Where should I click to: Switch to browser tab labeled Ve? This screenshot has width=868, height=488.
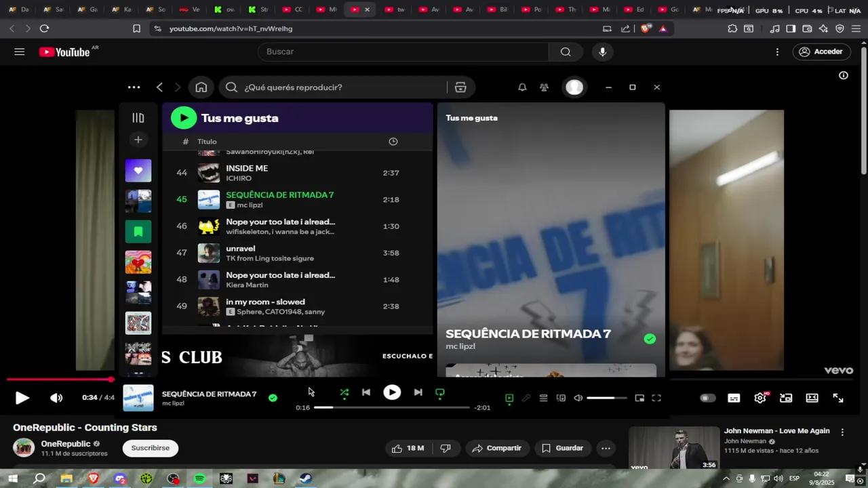point(190,9)
